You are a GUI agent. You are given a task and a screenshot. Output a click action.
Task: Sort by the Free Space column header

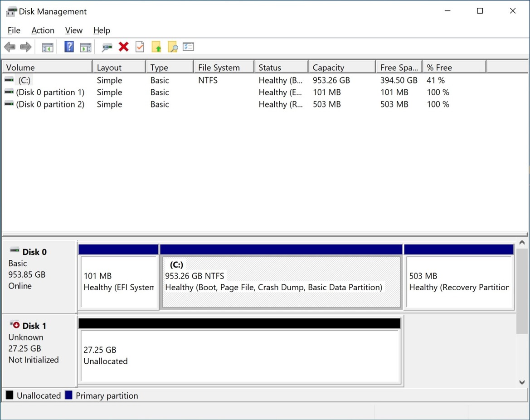pos(399,67)
